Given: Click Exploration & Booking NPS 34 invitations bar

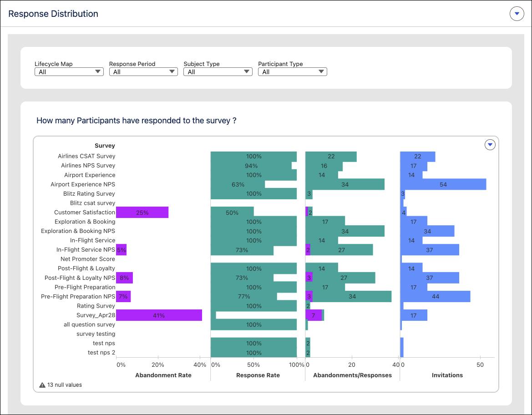Looking at the screenshot, I should click(427, 231).
